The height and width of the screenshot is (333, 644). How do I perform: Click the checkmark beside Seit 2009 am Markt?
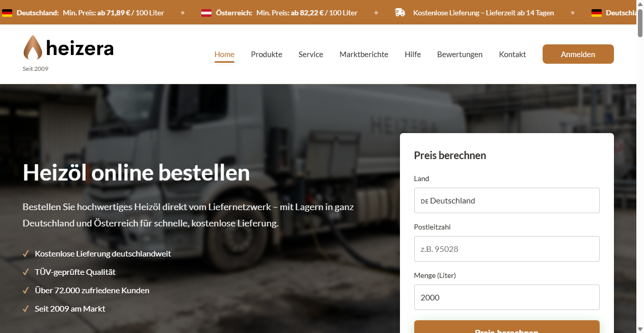pyautogui.click(x=25, y=309)
